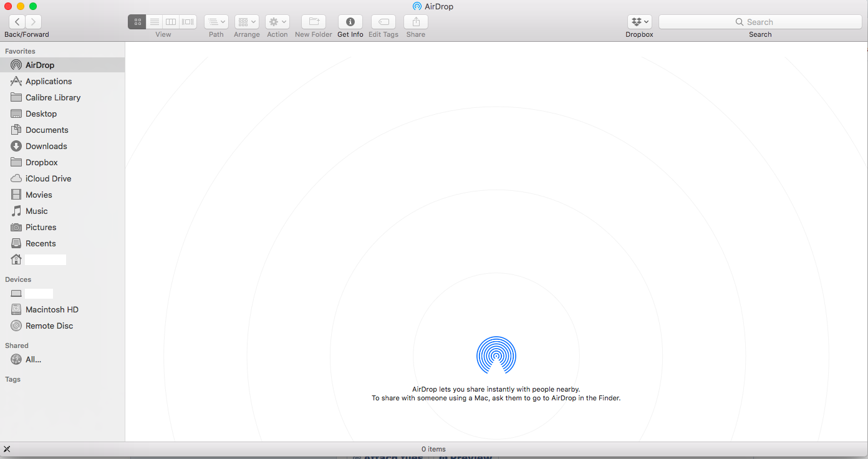Image resolution: width=868 pixels, height=459 pixels.
Task: Open the Action gear menu
Action: click(277, 22)
